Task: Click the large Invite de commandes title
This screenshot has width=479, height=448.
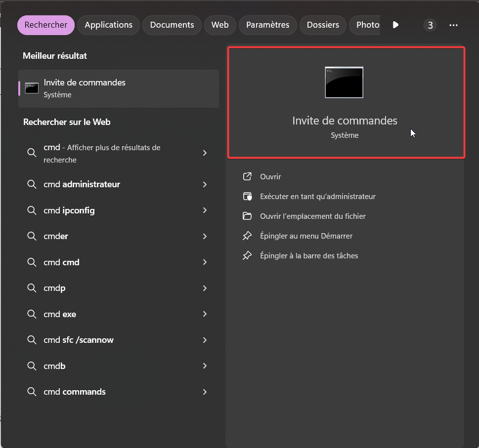Action: 345,121
